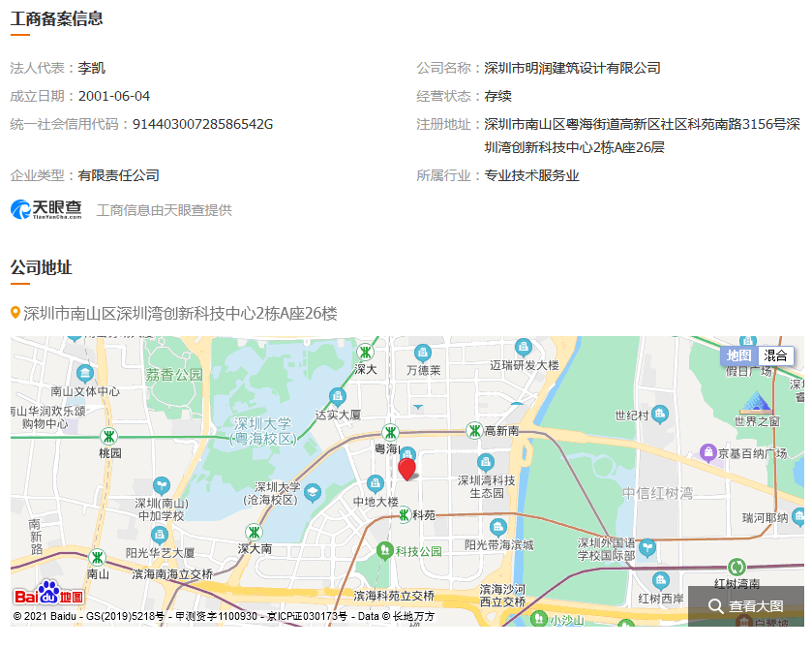Image resolution: width=812 pixels, height=647 pixels.
Task: Click 红树西岸 building icon
Action: [660, 580]
